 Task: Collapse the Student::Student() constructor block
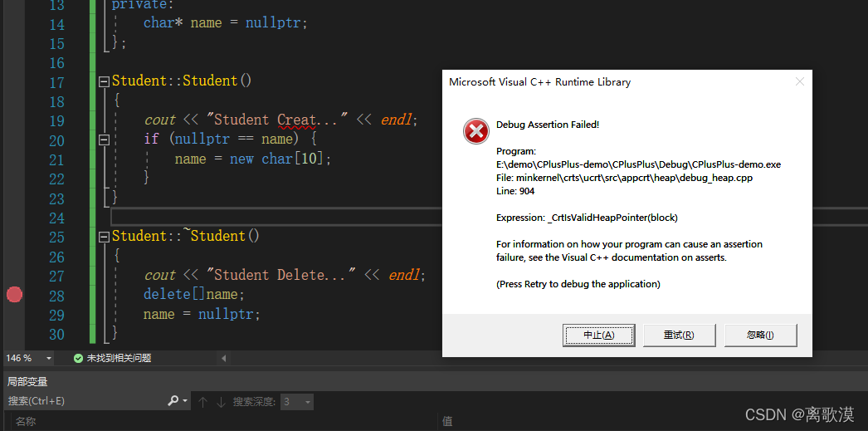coord(104,81)
